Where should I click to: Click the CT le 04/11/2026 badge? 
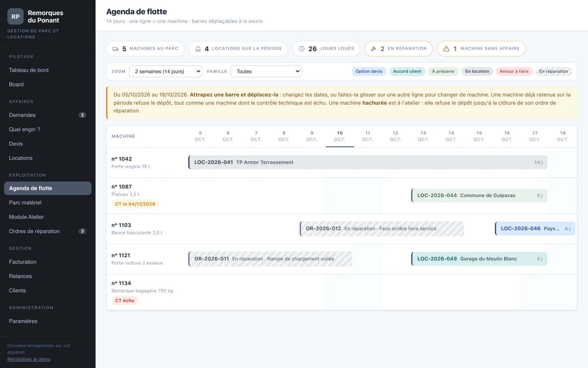[135, 204]
